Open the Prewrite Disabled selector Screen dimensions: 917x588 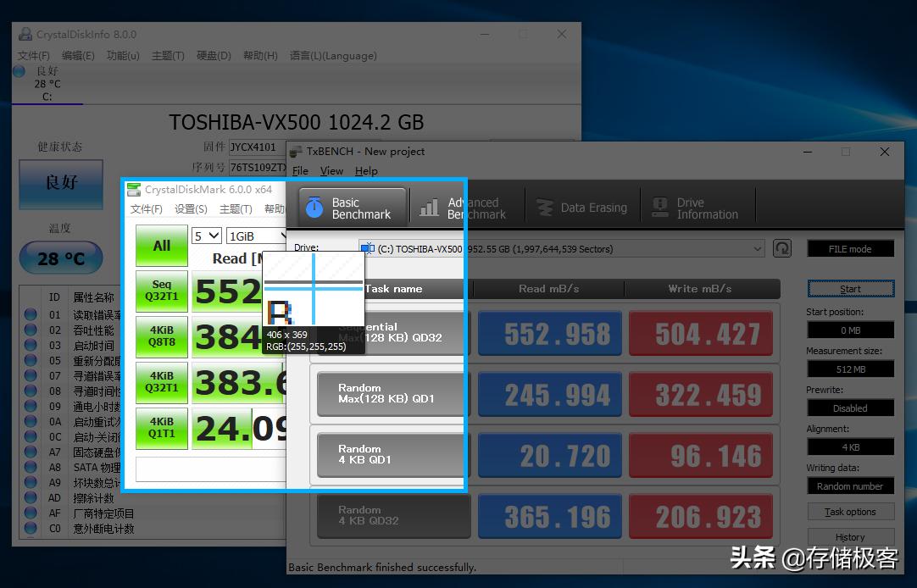click(x=850, y=408)
